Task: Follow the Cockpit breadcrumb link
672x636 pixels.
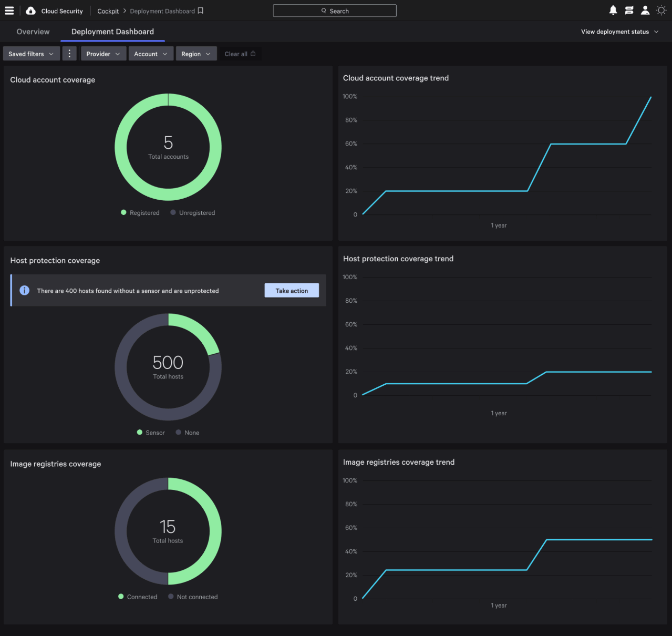Action: click(x=108, y=11)
